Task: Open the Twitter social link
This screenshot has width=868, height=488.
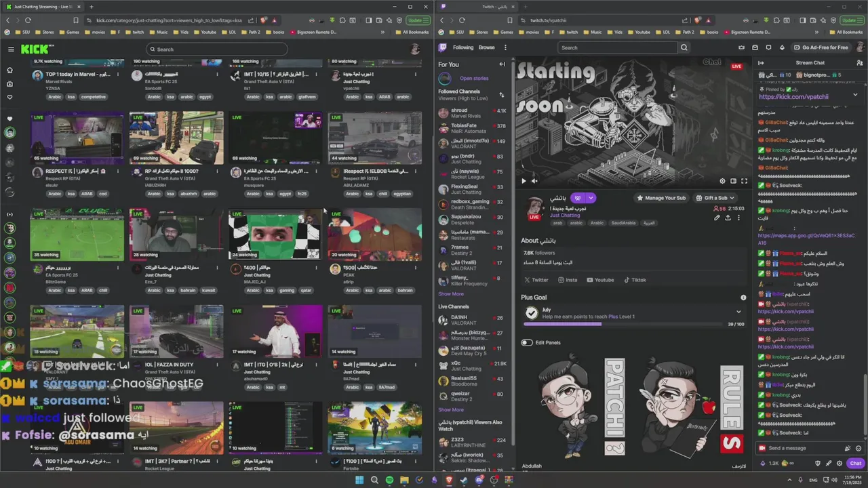Action: 536,280
